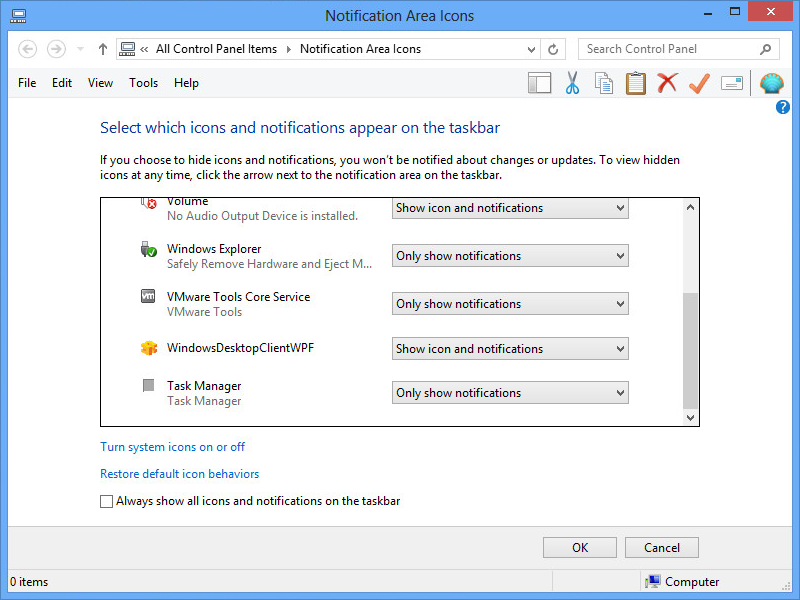Open VMware Tools Core Service dropdown

click(510, 304)
